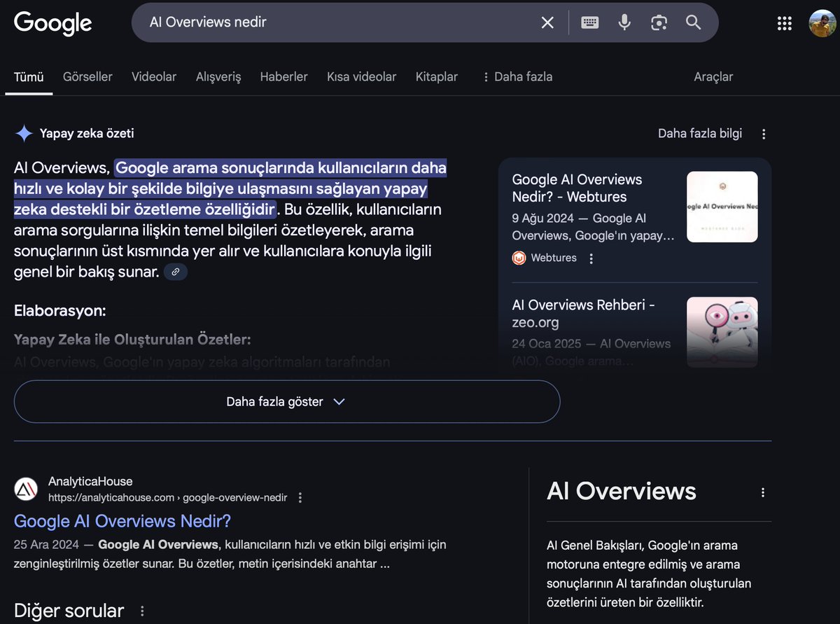Viewport: 840px width, 624px height.
Task: Submit search with magnifying glass icon
Action: pos(693,22)
